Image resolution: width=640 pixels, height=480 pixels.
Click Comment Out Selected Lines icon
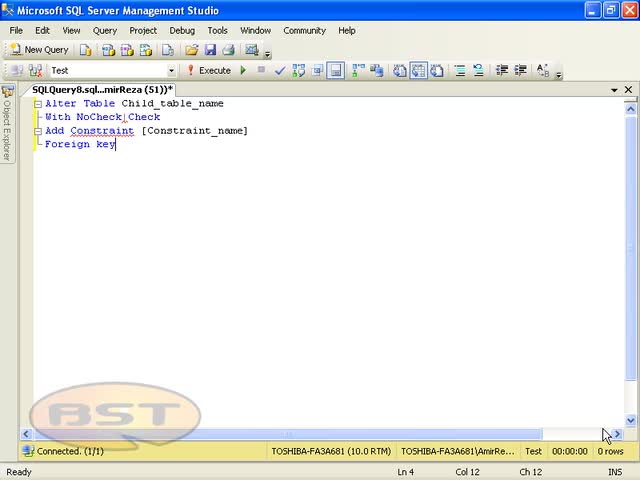tap(460, 71)
